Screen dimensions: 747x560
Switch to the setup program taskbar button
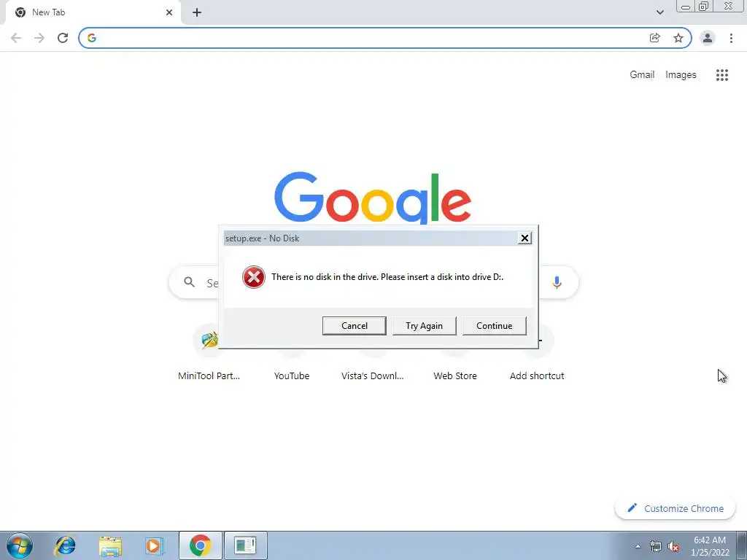point(245,545)
